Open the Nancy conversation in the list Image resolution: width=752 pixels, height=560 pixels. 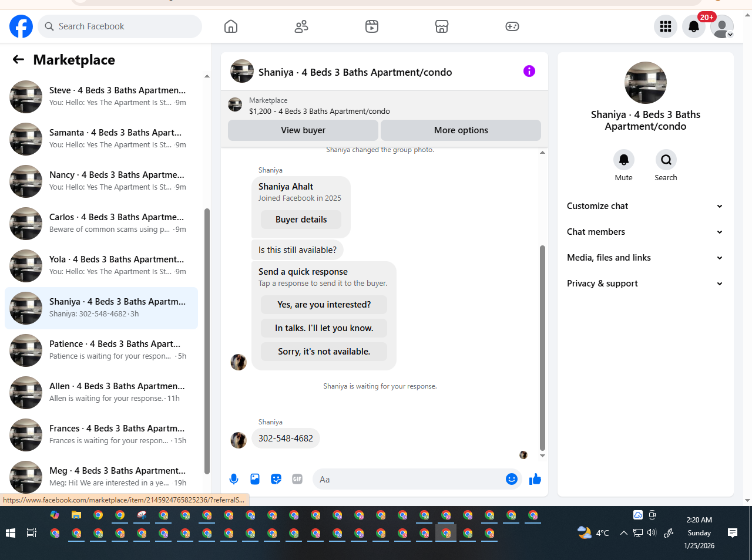coord(101,181)
